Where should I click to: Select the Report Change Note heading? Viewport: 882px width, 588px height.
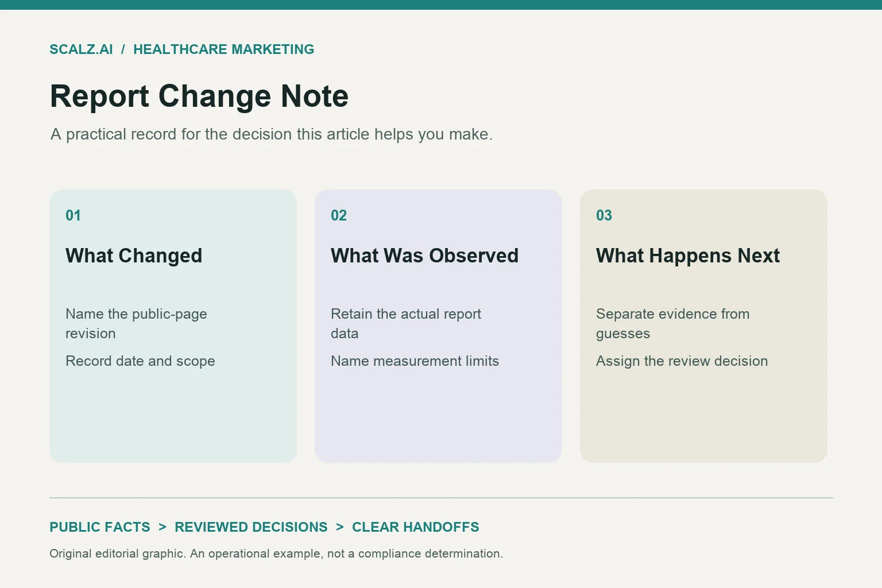point(199,96)
